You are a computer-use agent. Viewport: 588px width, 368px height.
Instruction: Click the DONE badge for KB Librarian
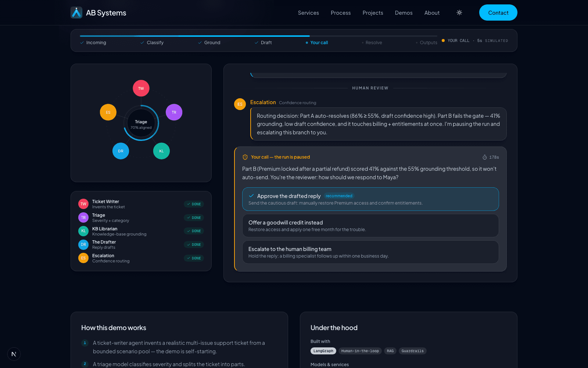pos(194,231)
